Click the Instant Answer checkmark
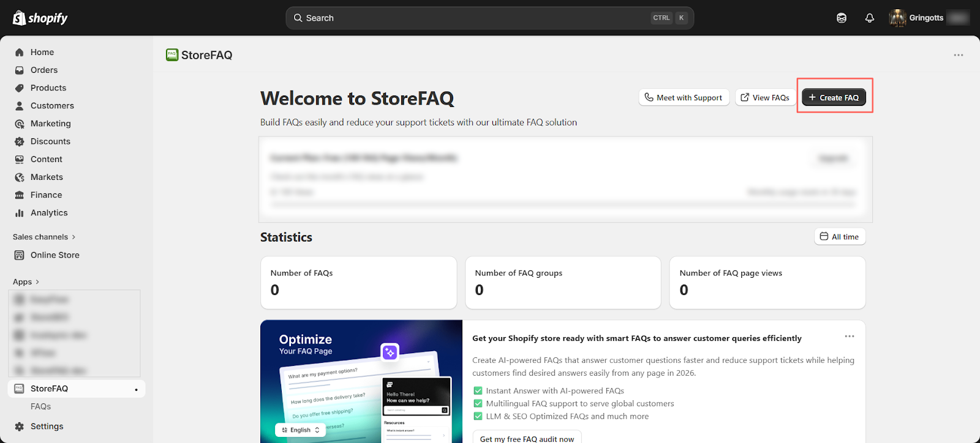The height and width of the screenshot is (443, 980). pos(478,390)
